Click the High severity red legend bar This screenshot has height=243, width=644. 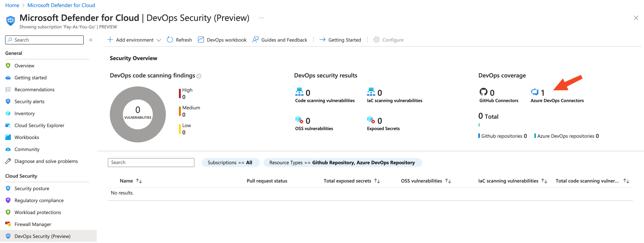pyautogui.click(x=180, y=93)
